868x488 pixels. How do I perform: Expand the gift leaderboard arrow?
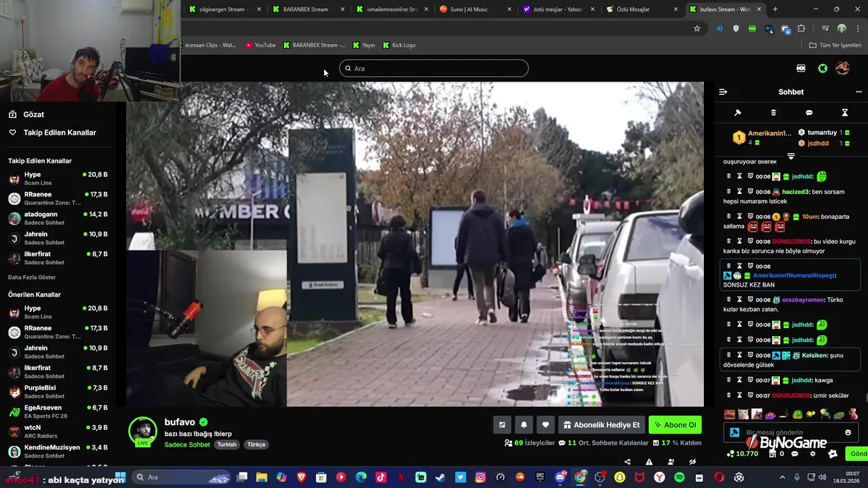coord(791,156)
